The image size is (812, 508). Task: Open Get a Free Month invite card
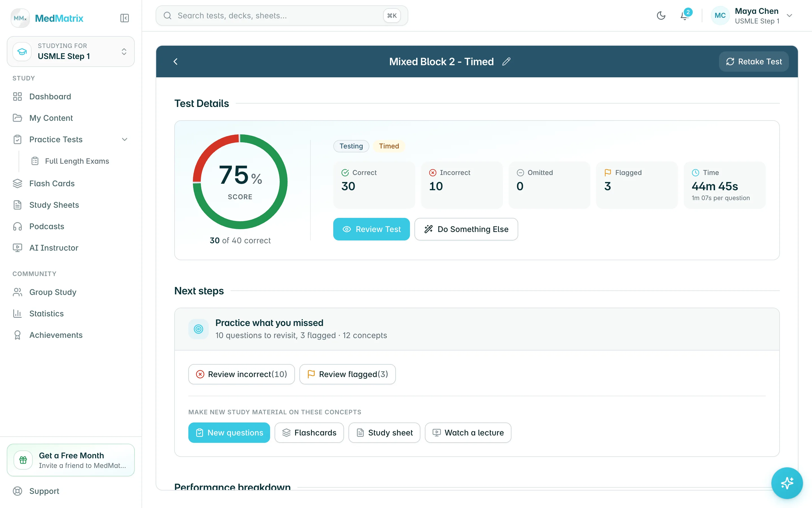(x=71, y=460)
